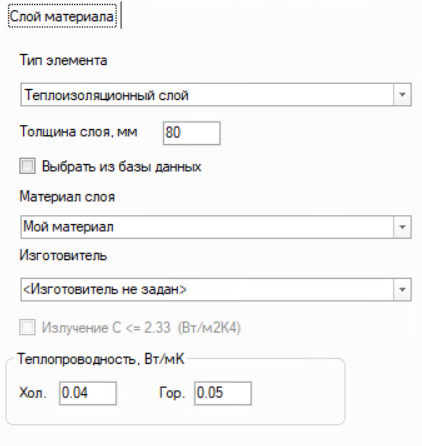
Task: Toggle the Излучение C <= 2.33 checkbox
Action: (x=27, y=327)
